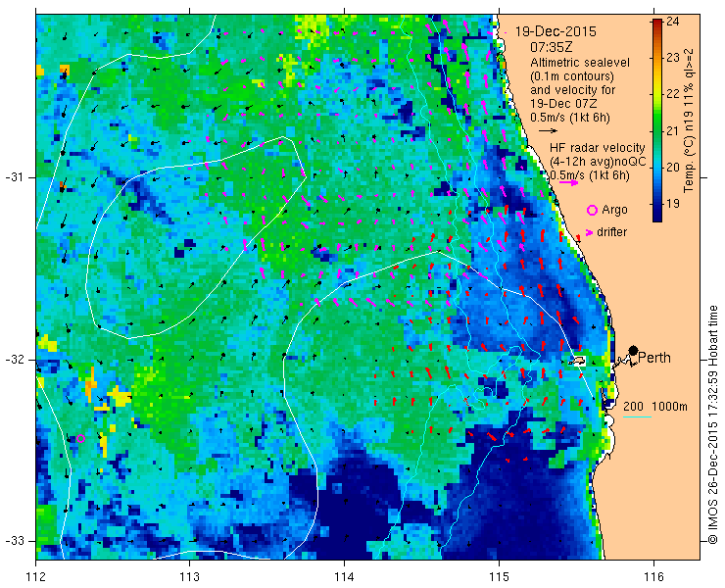Image resolution: width=725 pixels, height=588 pixels.
Task: Click the magenta HF radar scale arrow
Action: tap(568, 182)
